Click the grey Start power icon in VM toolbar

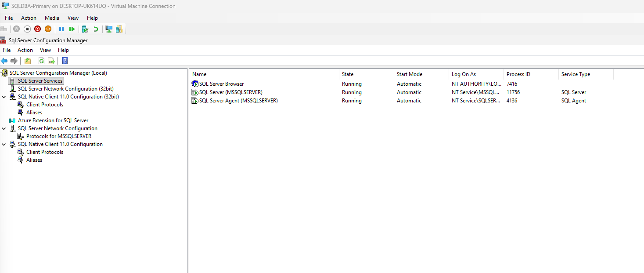[x=16, y=29]
